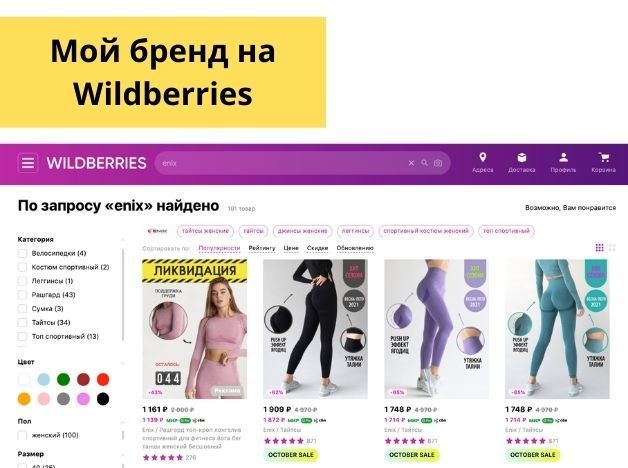Select the топ спортивный tag

point(507,231)
